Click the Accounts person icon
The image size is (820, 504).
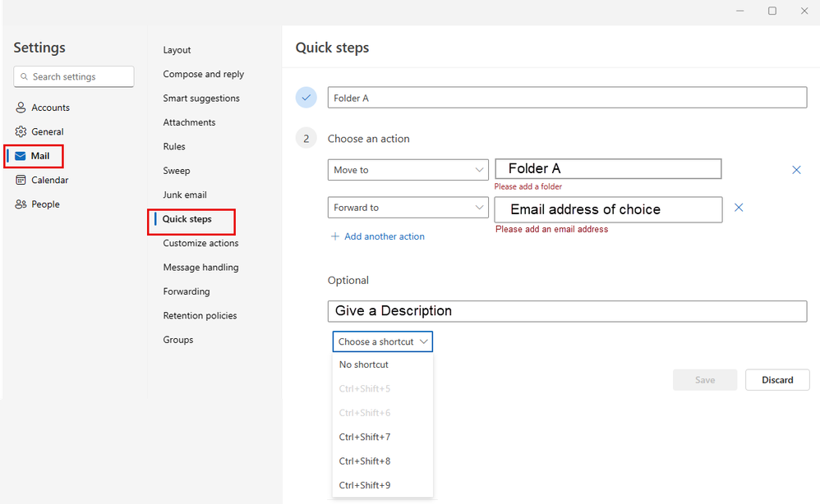click(21, 108)
